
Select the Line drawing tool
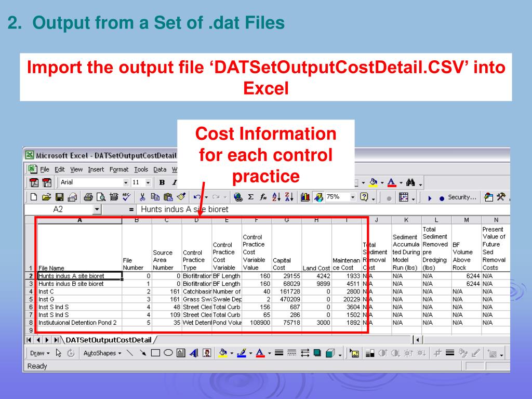[x=129, y=353]
